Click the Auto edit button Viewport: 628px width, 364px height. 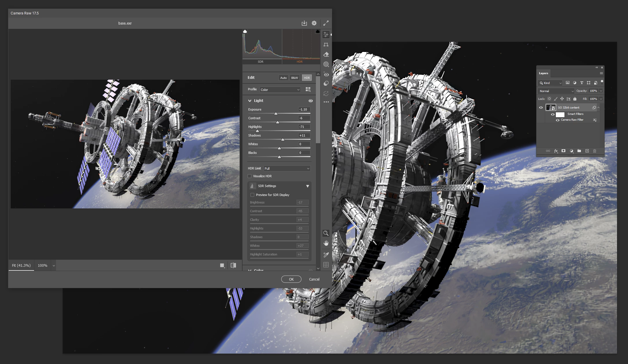coord(283,78)
